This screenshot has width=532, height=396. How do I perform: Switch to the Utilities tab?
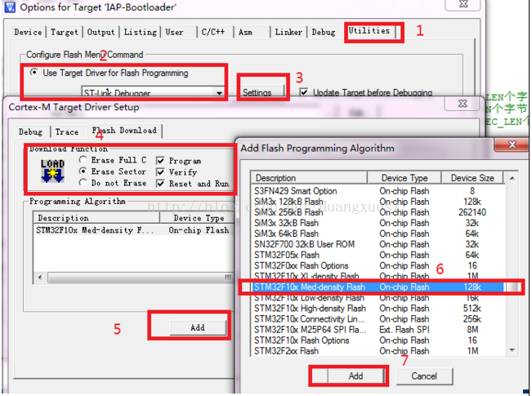369,31
